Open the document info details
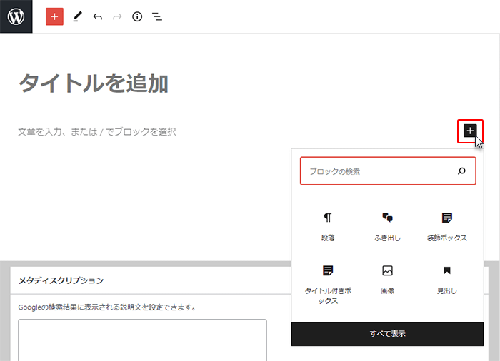 click(137, 16)
